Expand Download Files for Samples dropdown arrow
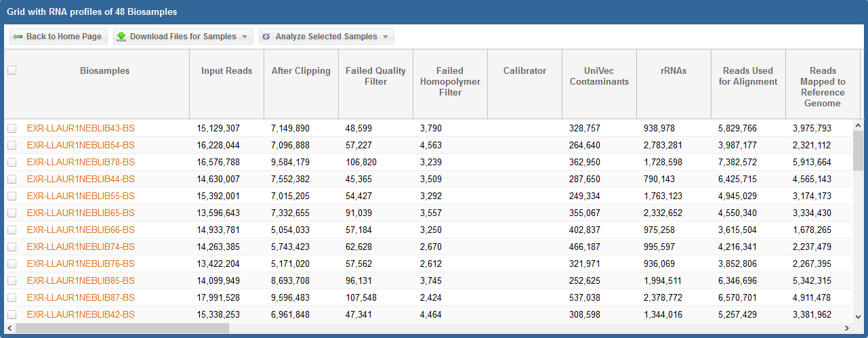 245,37
